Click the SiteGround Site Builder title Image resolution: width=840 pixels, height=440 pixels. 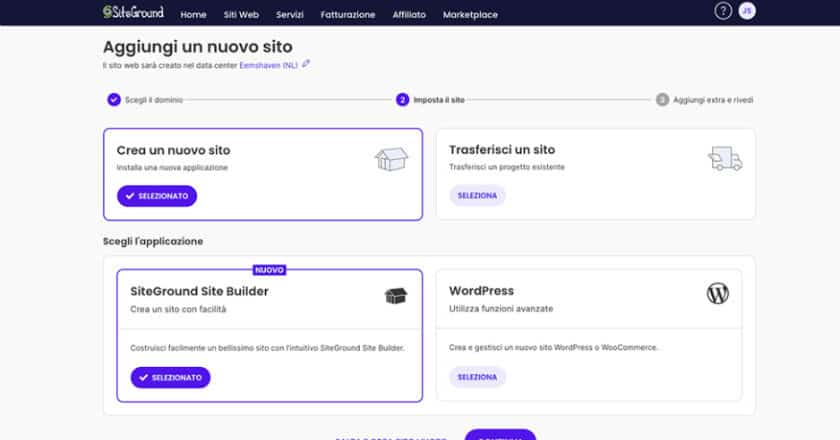[x=199, y=292]
